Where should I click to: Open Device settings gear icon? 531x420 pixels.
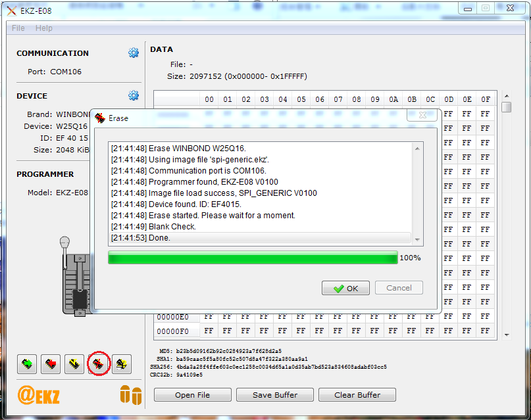(x=134, y=96)
